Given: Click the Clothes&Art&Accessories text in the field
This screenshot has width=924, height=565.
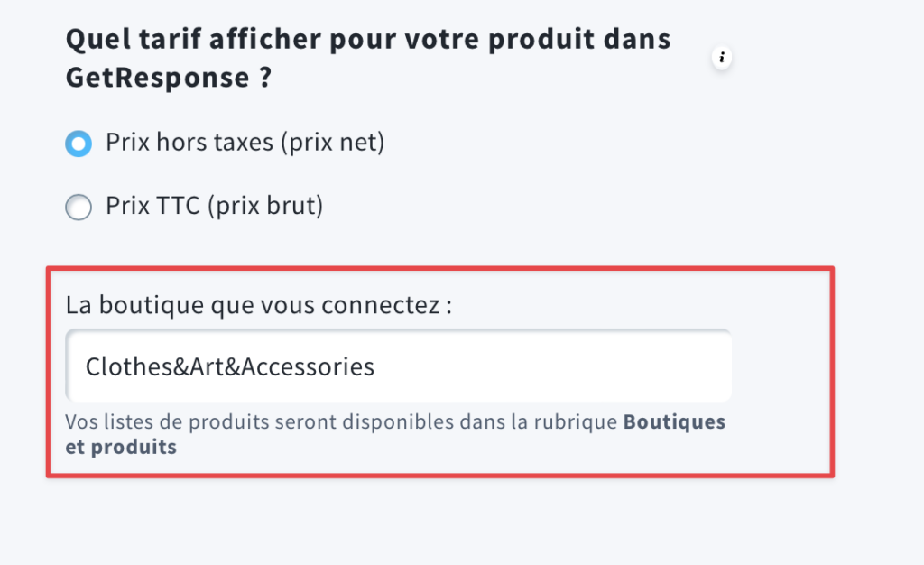Looking at the screenshot, I should [230, 366].
